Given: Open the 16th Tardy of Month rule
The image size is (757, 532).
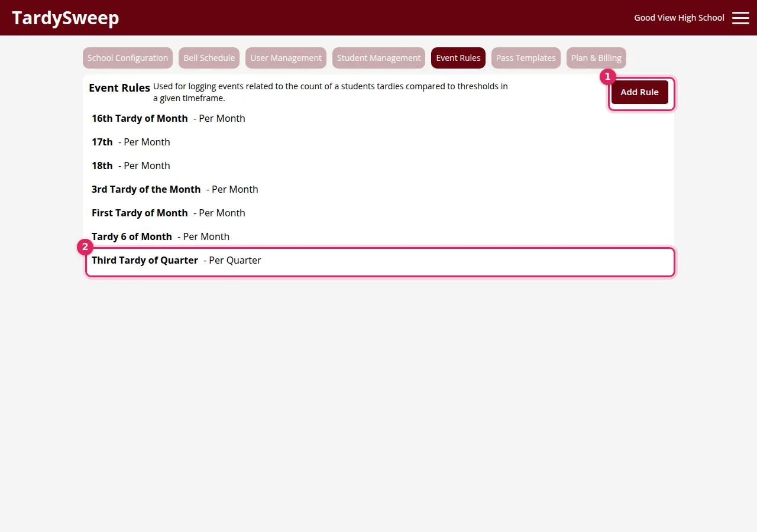Looking at the screenshot, I should [378, 118].
